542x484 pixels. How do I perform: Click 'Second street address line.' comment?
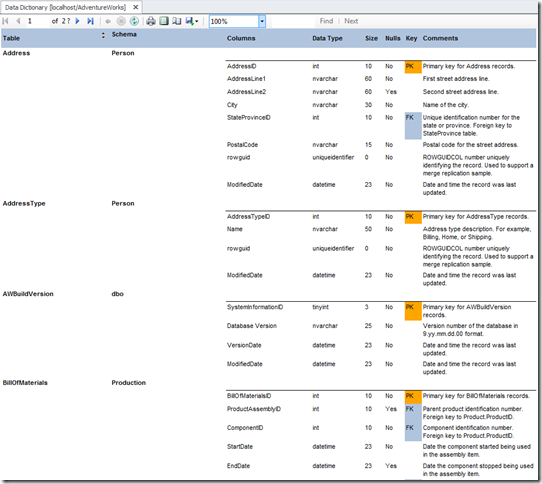click(x=460, y=92)
